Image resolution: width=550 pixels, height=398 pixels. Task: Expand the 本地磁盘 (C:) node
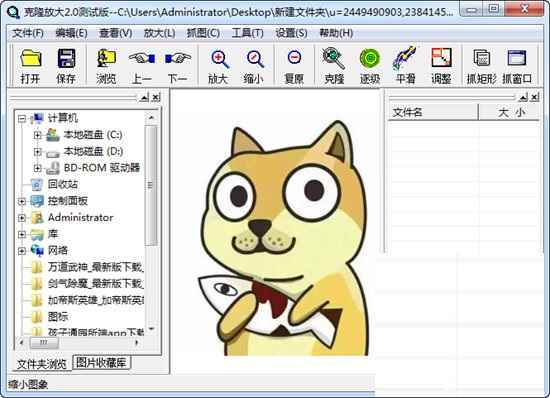tap(38, 135)
